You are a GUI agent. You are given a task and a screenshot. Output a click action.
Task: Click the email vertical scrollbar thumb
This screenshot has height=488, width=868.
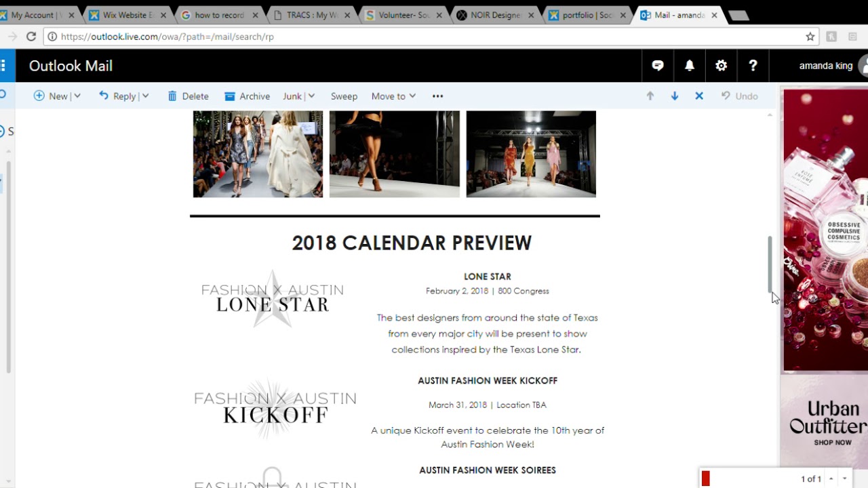770,263
